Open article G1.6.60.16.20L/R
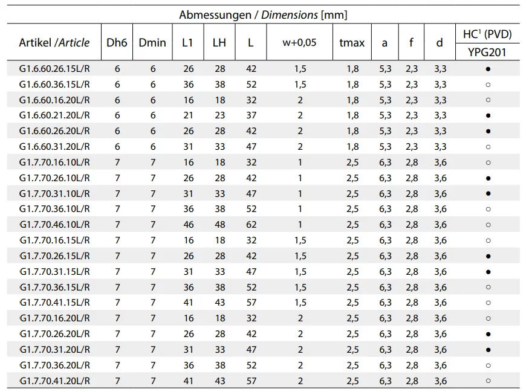Viewport: 532px width, 392px height. pyautogui.click(x=54, y=100)
